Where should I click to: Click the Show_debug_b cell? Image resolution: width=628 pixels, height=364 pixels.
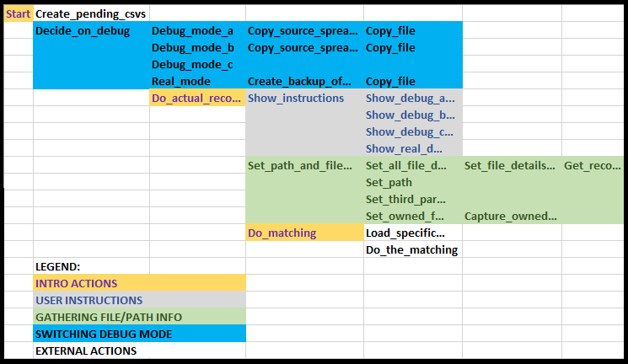click(x=411, y=115)
